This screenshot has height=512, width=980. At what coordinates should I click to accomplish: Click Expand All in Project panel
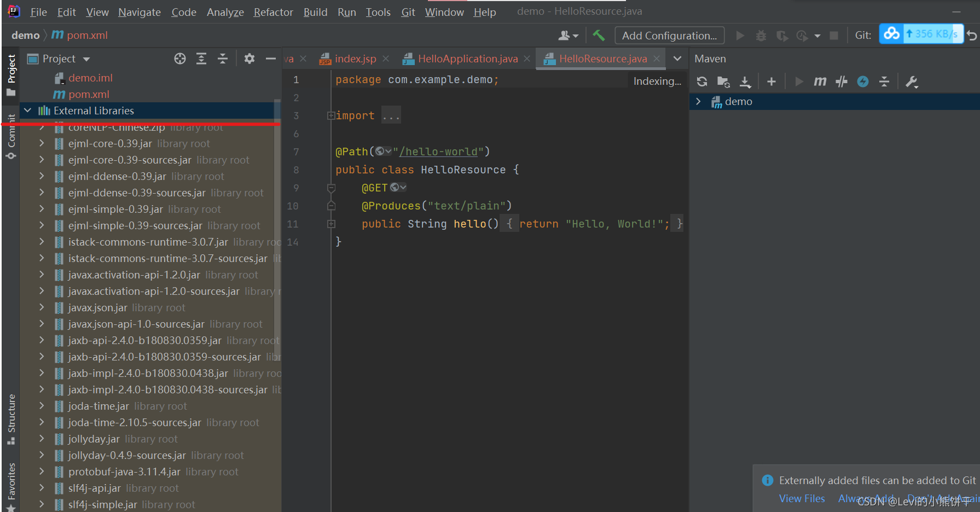[201, 59]
